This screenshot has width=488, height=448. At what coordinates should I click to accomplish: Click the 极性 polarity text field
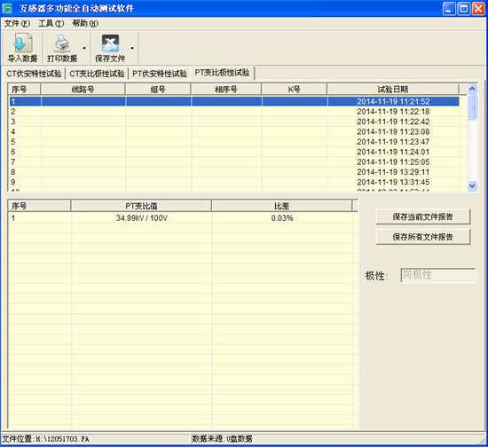click(x=438, y=275)
